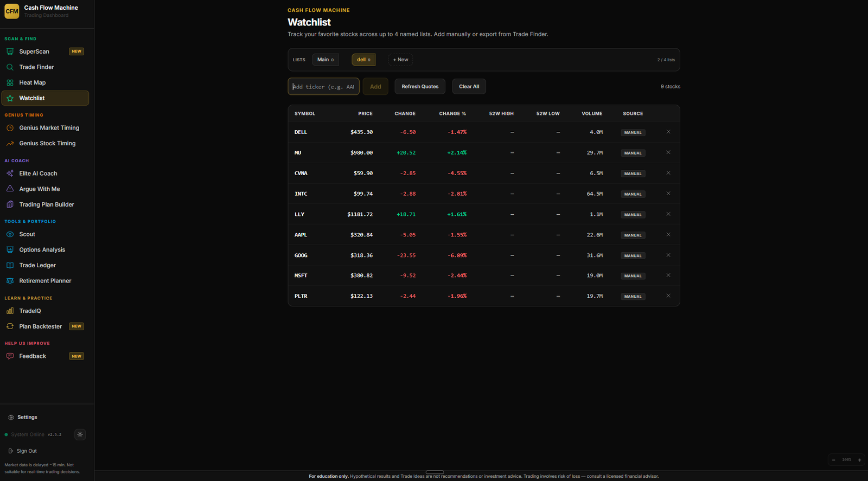Remove GOOG from the watchlist

[x=668, y=255]
